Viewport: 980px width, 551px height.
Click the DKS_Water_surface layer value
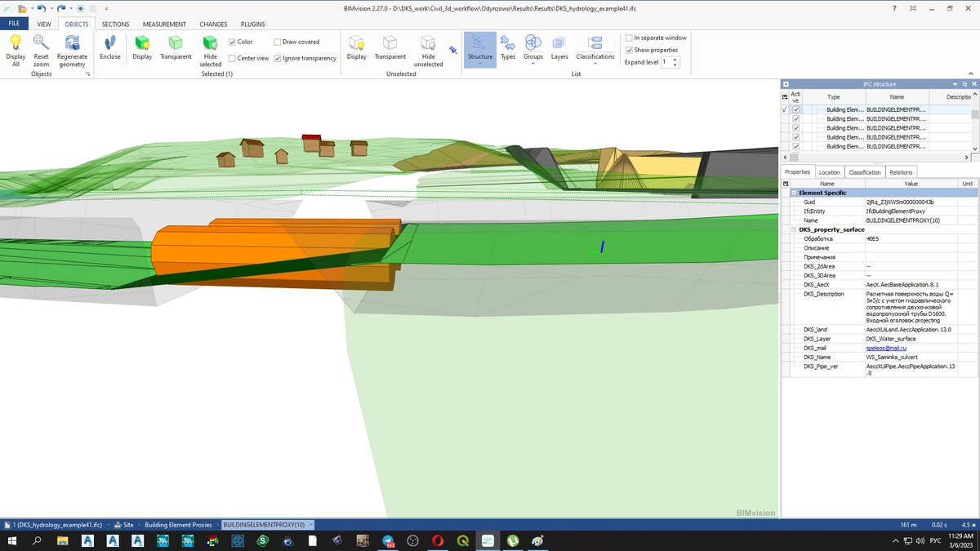[891, 339]
